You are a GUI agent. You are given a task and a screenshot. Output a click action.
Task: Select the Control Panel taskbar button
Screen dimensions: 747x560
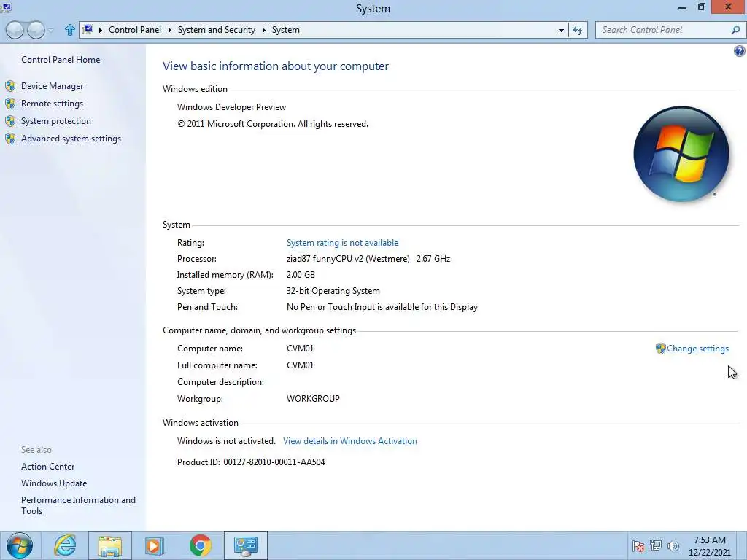tap(246, 545)
